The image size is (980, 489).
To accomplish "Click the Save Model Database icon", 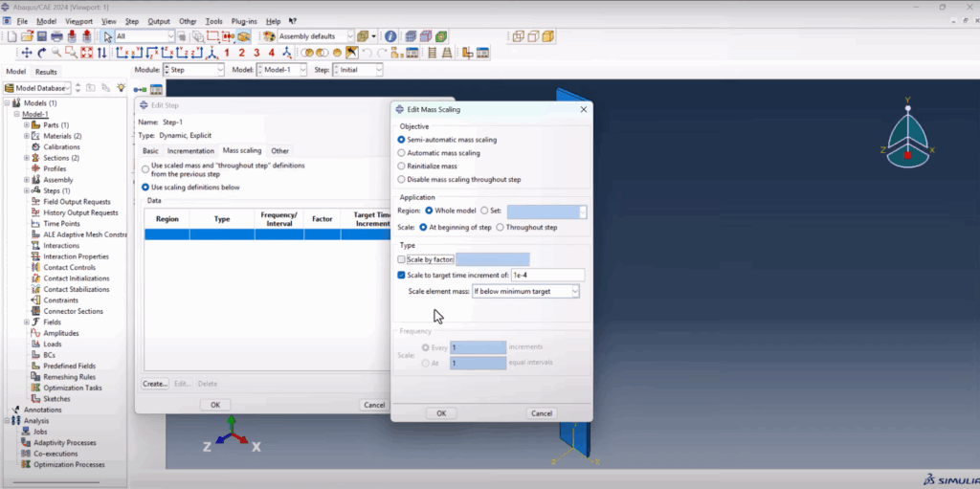I will pos(42,36).
